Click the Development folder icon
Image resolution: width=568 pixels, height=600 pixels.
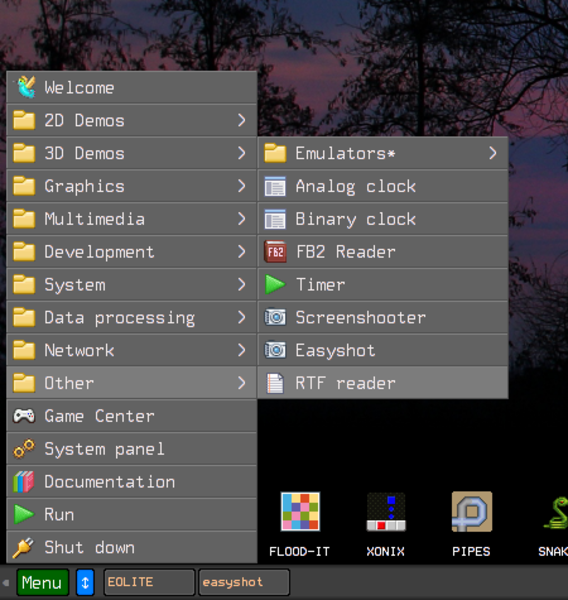[x=24, y=252]
